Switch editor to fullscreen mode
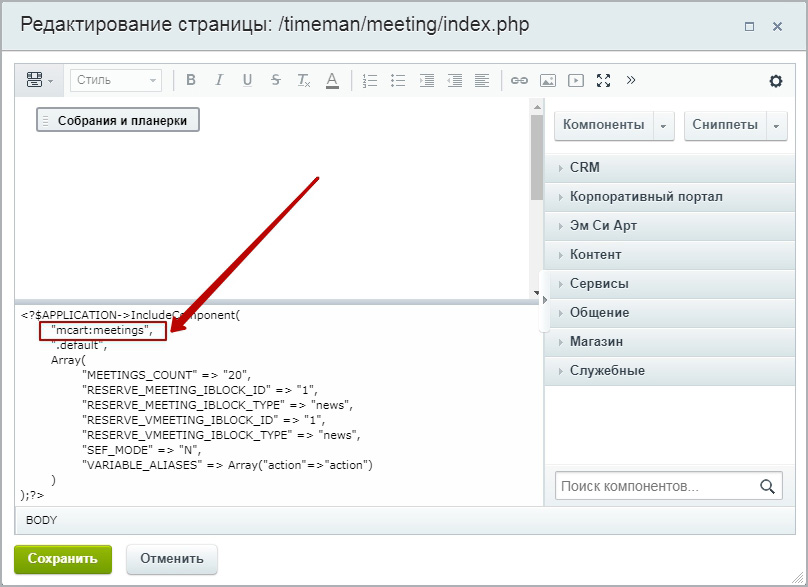The width and height of the screenshot is (808, 587). [603, 81]
